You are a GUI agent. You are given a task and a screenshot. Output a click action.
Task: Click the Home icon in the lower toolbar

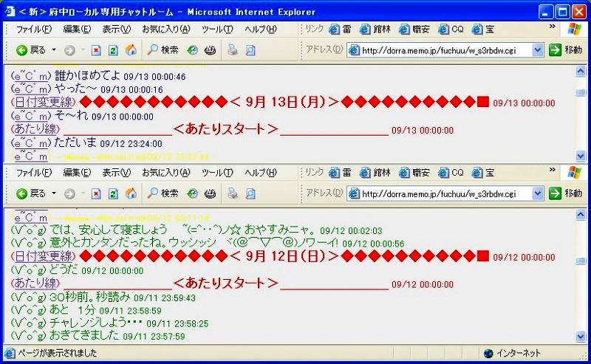point(131,193)
